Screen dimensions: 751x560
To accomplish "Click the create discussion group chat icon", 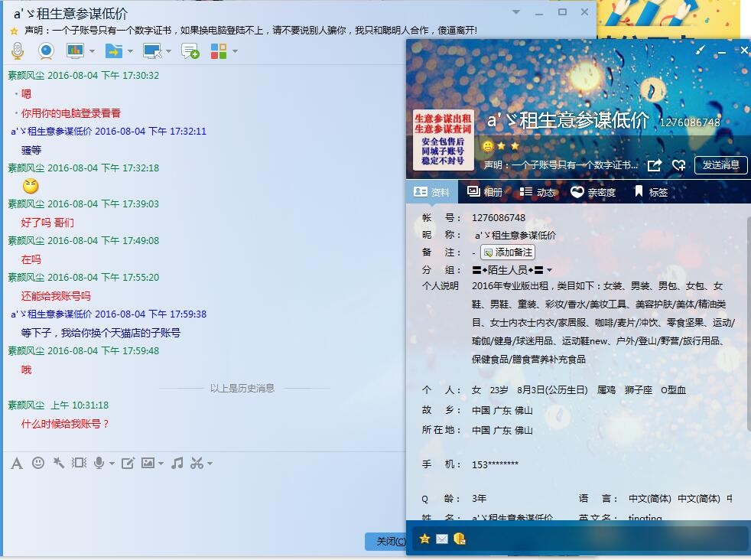I will [190, 51].
